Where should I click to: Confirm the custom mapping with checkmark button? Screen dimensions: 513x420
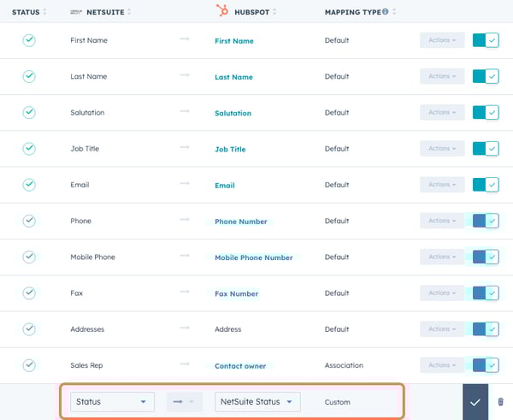pyautogui.click(x=475, y=402)
